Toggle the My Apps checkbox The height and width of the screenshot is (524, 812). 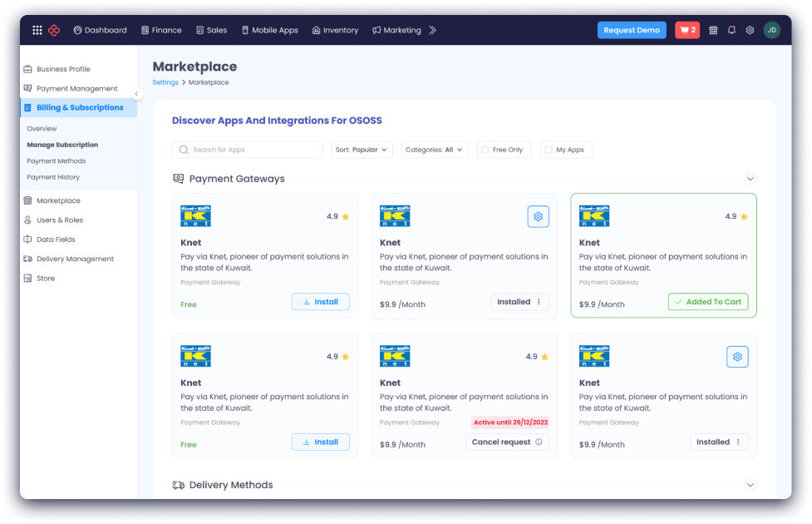pyautogui.click(x=549, y=150)
